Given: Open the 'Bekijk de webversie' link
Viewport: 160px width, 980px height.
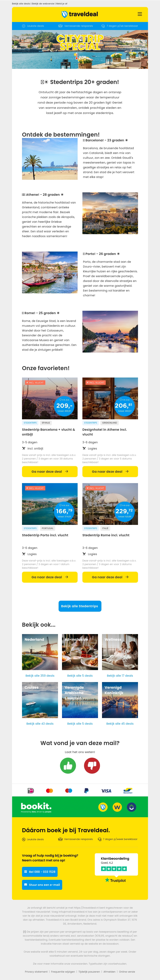Looking at the screenshot, I should click(x=43, y=3).
